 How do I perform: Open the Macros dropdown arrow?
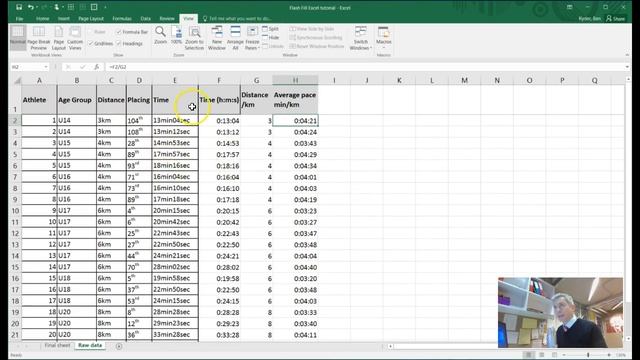384,47
